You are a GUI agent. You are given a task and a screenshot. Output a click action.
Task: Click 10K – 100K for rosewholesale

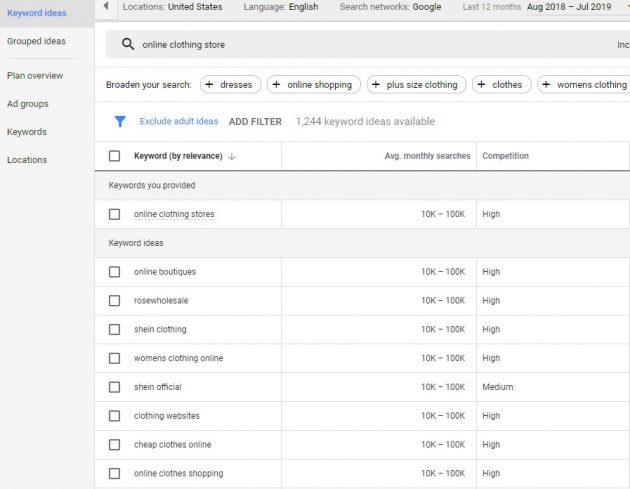tap(443, 301)
